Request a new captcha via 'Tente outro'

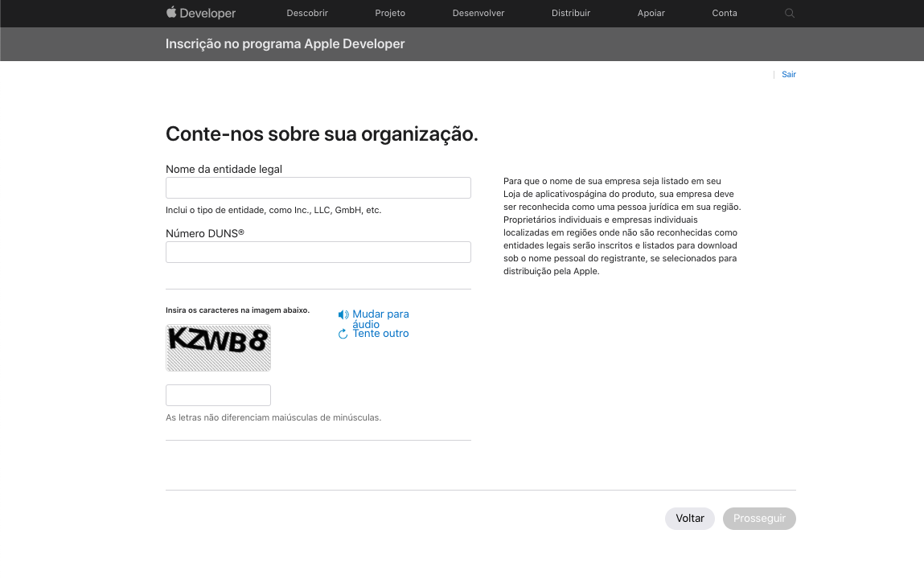[380, 334]
